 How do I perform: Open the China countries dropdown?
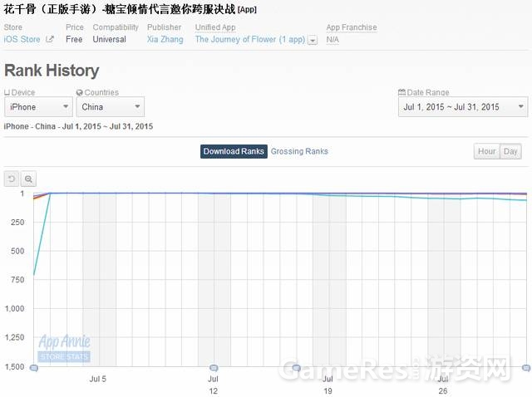tap(111, 107)
